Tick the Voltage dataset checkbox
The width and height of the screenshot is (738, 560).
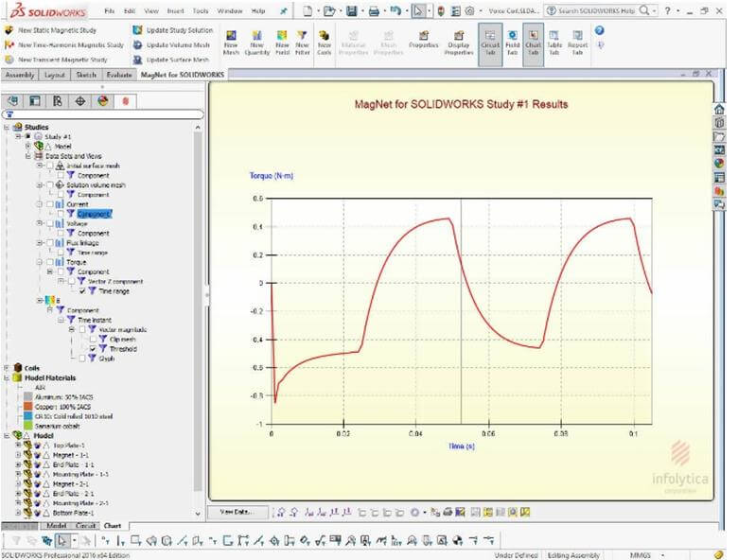pos(49,223)
